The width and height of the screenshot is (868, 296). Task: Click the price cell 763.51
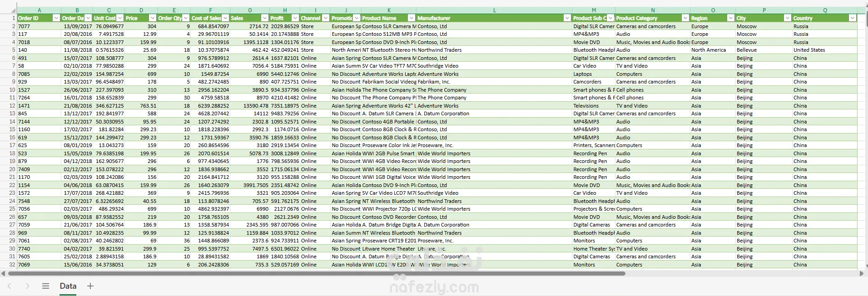[141, 106]
